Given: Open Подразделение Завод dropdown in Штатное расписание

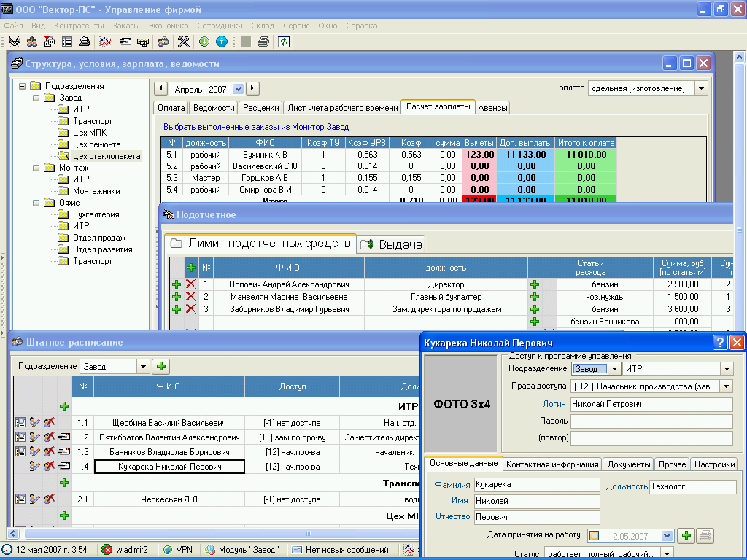Looking at the screenshot, I should [x=142, y=367].
